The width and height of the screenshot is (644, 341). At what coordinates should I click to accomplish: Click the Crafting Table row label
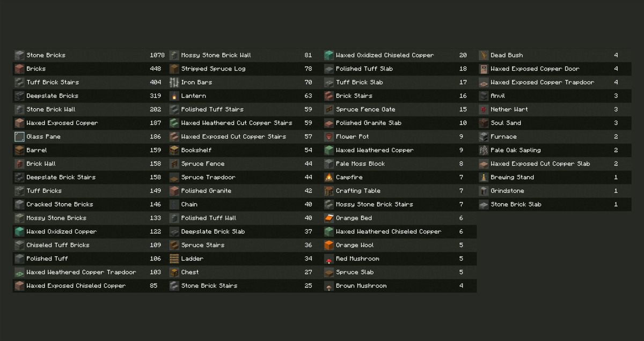[x=358, y=191]
